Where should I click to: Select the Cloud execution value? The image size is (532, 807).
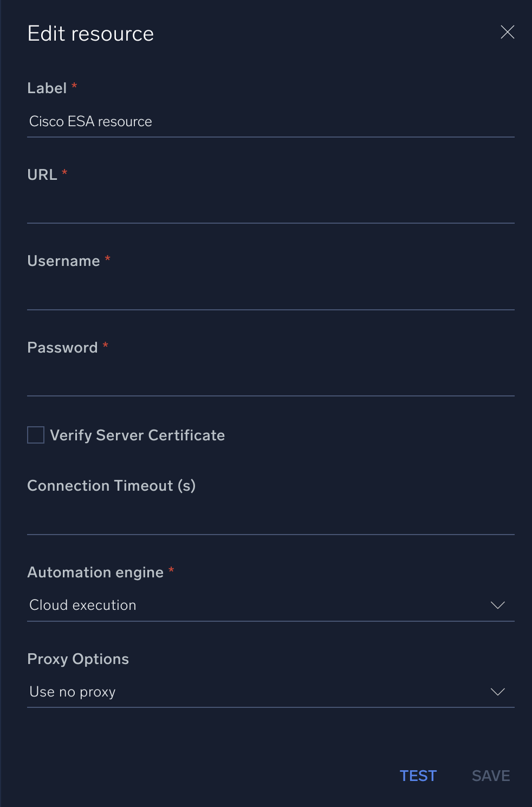pyautogui.click(x=82, y=605)
